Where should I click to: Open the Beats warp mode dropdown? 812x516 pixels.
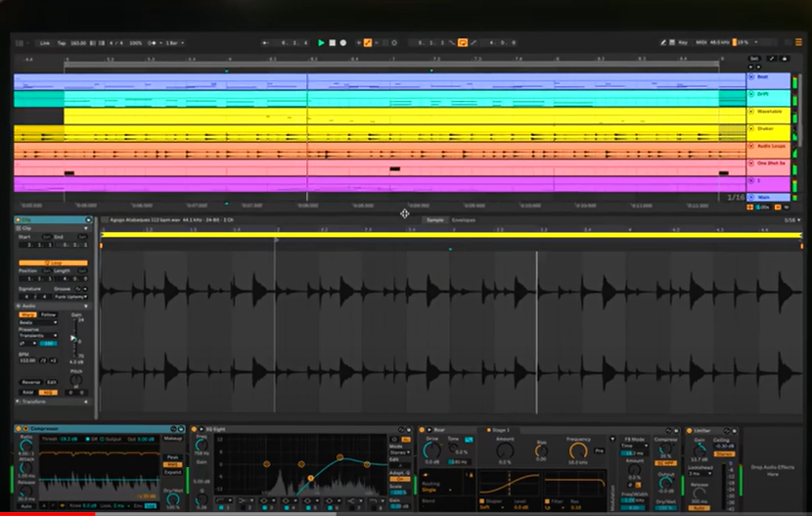coord(38,322)
